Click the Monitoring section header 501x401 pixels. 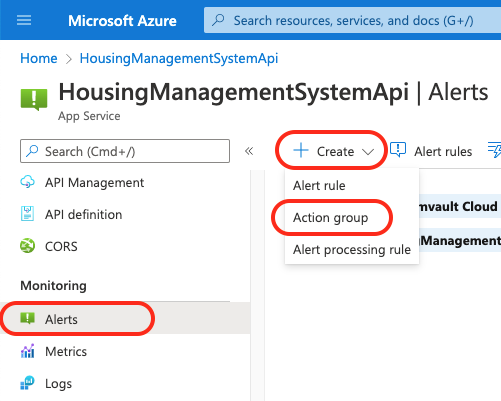tap(53, 285)
